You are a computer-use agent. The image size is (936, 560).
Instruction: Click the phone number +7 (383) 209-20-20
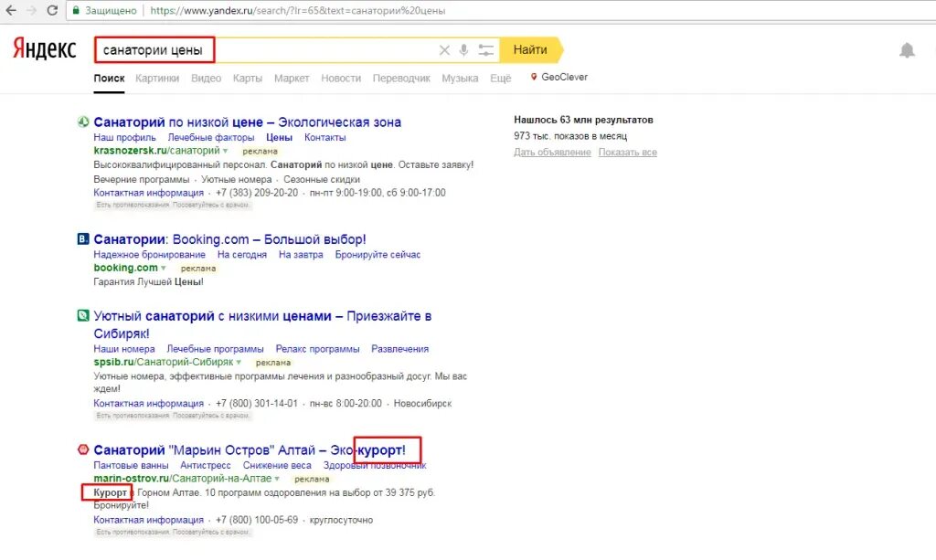[257, 194]
